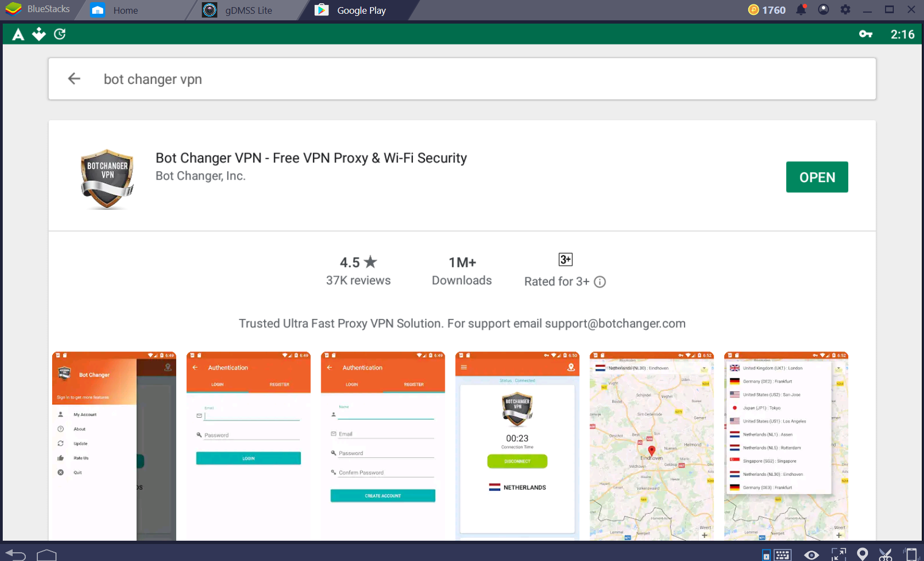
Task: Click the 3+ content rating badge
Action: 565,260
